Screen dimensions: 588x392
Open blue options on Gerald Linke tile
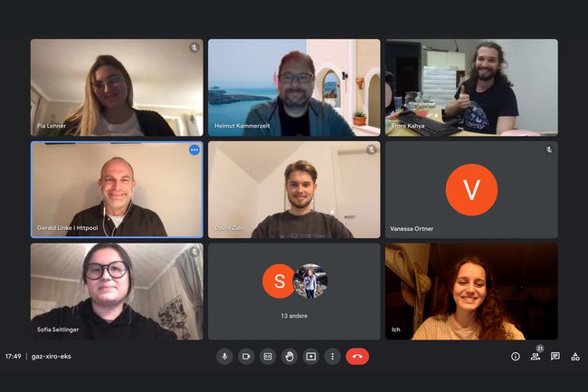pyautogui.click(x=194, y=150)
